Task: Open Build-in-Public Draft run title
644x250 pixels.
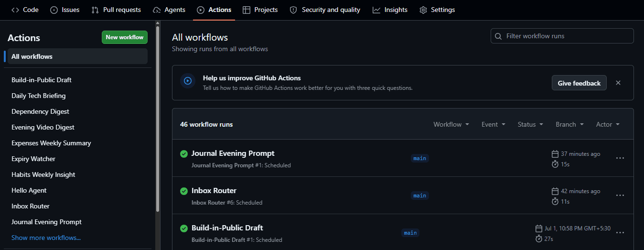Action: 227,228
